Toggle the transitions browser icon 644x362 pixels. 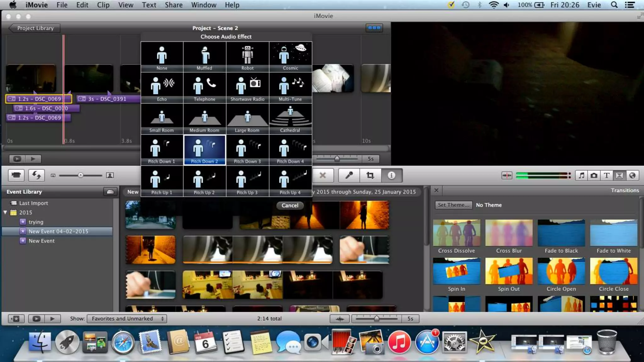click(619, 175)
